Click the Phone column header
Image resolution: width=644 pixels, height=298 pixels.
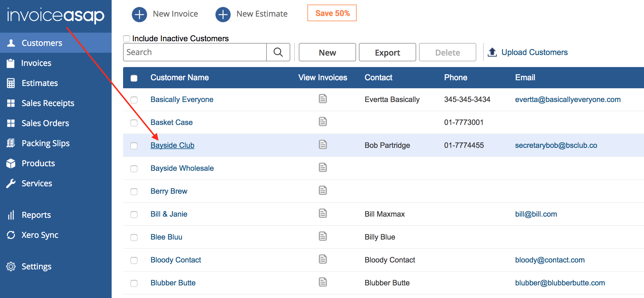(x=456, y=77)
